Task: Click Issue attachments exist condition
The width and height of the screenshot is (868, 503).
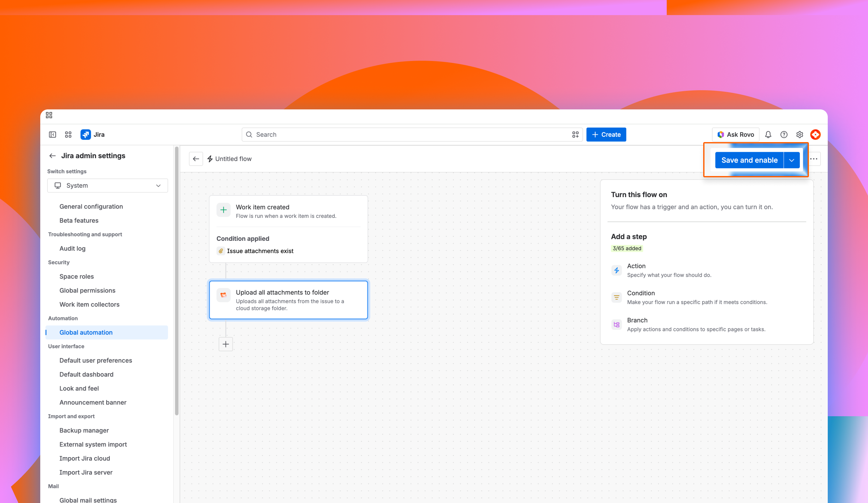Action: point(255,251)
